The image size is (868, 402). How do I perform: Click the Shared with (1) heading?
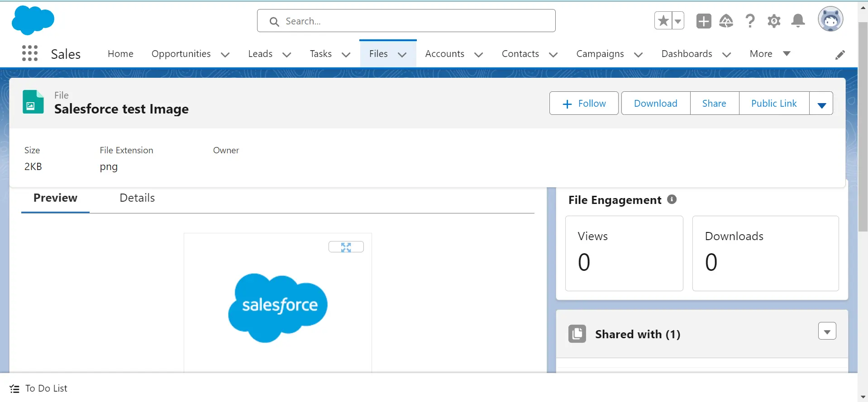click(x=638, y=334)
